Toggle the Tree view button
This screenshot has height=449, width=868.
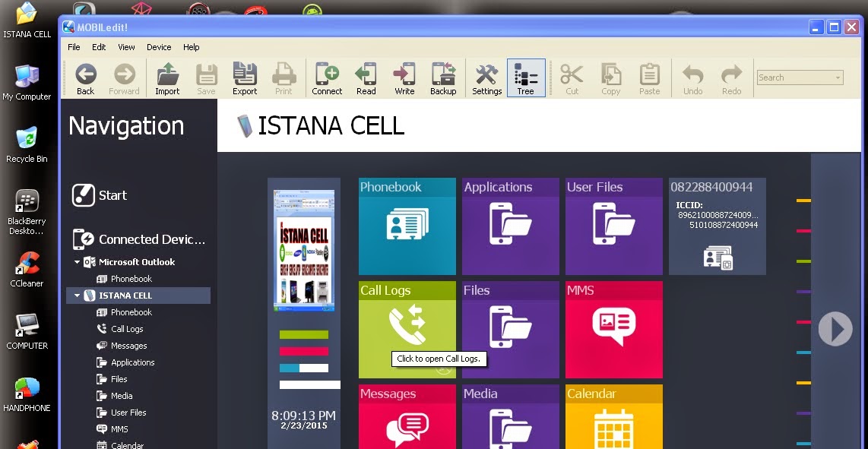(x=526, y=78)
